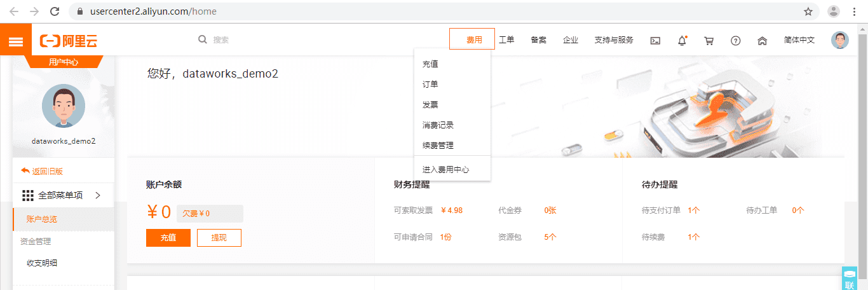This screenshot has height=290, width=868.
Task: Bookmark this page with the star icon
Action: 808,11
